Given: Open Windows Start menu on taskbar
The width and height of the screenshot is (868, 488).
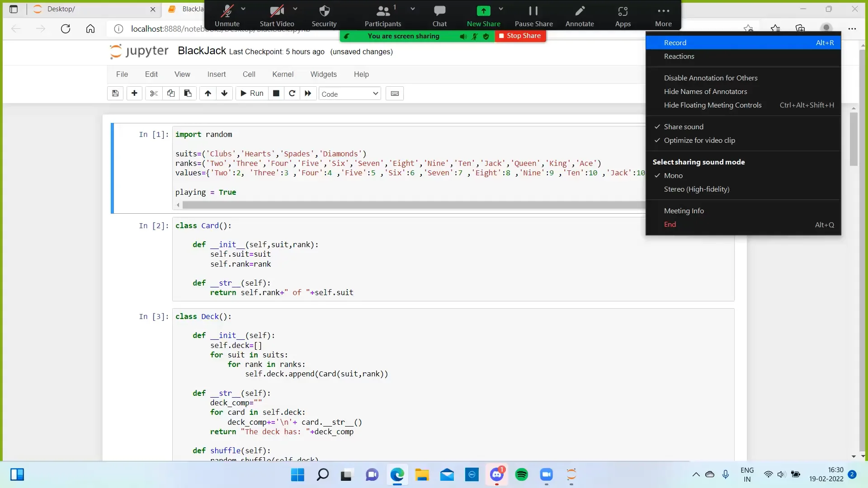Looking at the screenshot, I should coord(297,474).
